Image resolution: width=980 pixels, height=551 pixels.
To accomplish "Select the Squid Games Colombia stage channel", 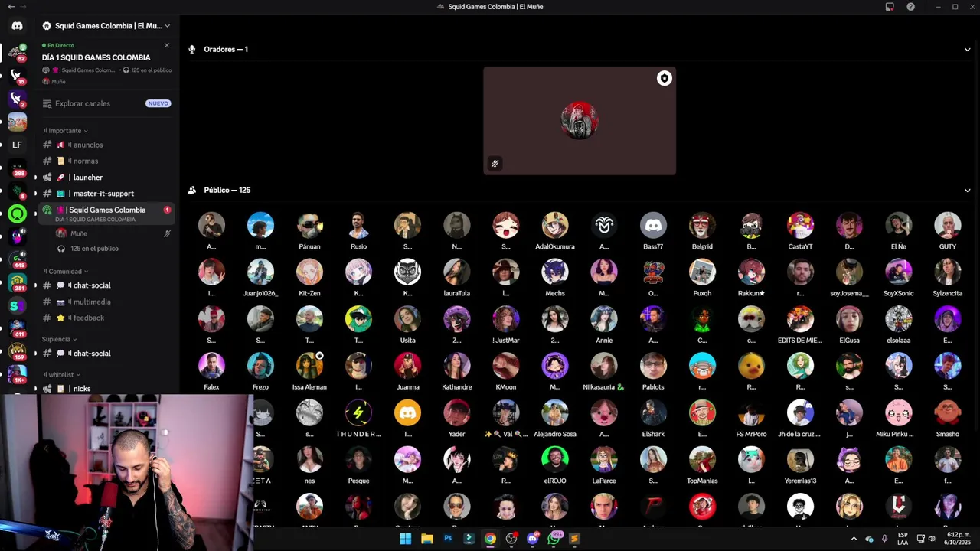I will 106,214.
